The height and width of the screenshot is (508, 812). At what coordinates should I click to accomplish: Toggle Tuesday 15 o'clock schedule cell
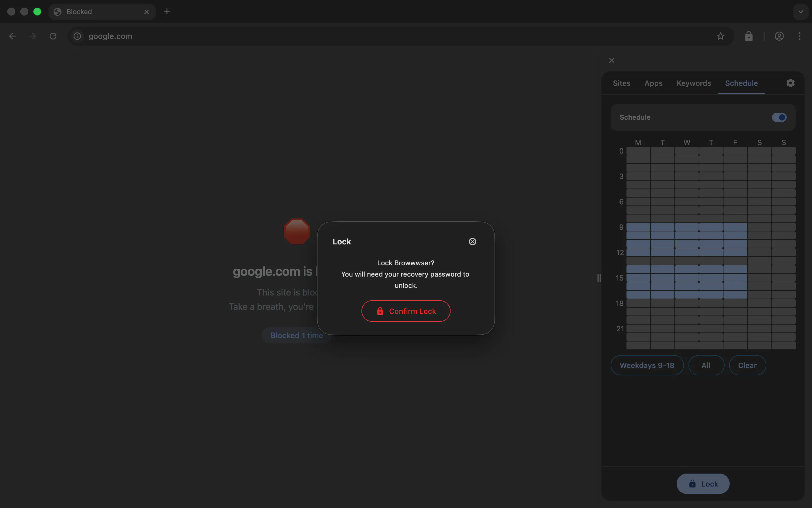662,278
